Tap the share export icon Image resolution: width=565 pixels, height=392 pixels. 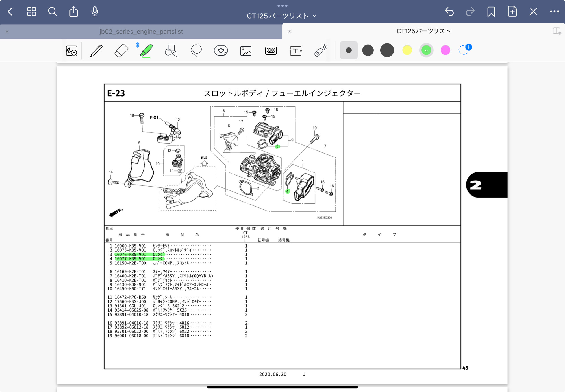click(74, 12)
